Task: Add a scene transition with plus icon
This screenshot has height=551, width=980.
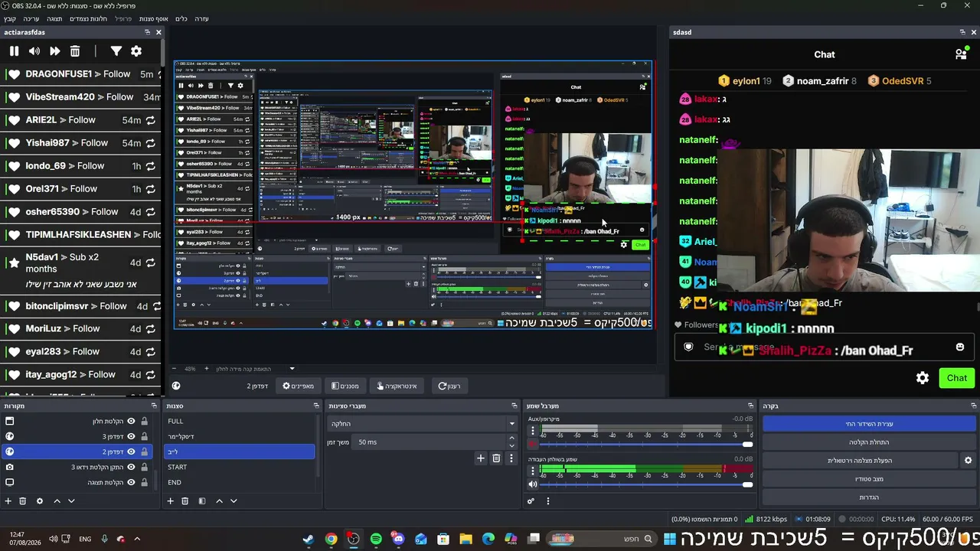Action: (x=481, y=458)
